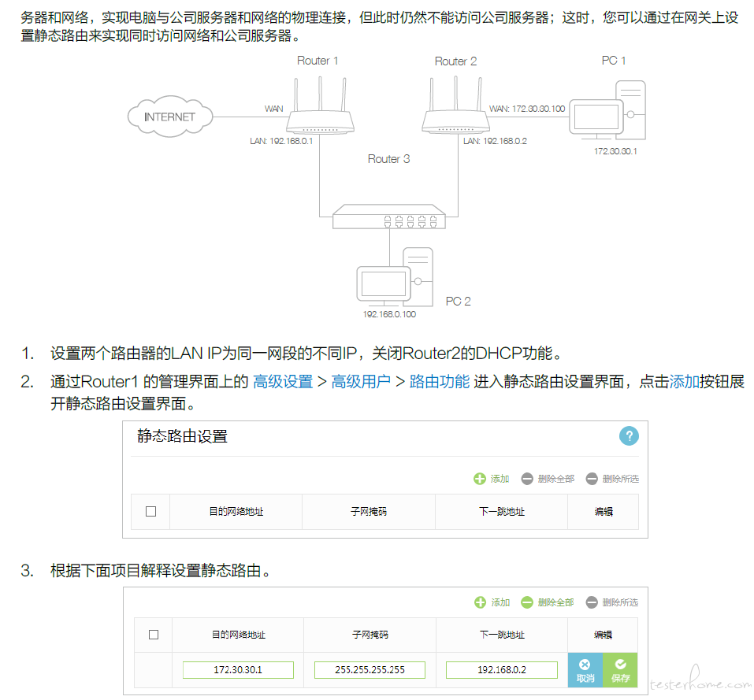Click the 目的网络地址 header in the lower table
754x700 pixels.
239,635
